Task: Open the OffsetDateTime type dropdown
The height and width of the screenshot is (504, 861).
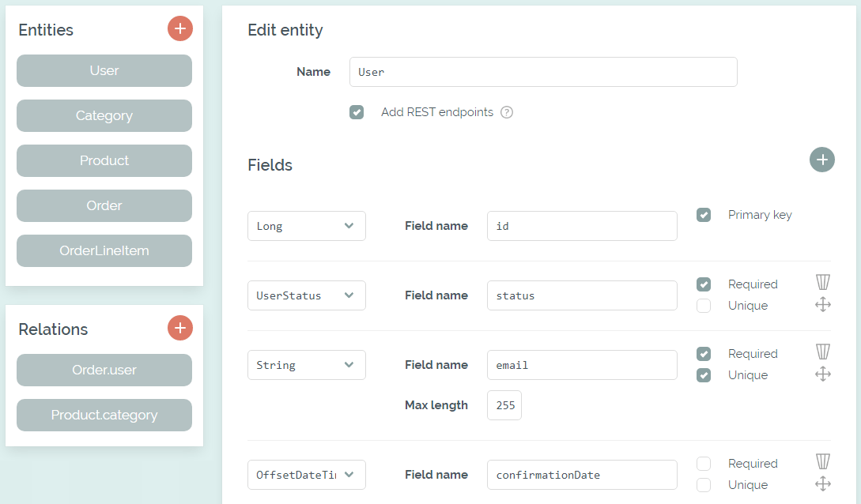Action: click(306, 474)
